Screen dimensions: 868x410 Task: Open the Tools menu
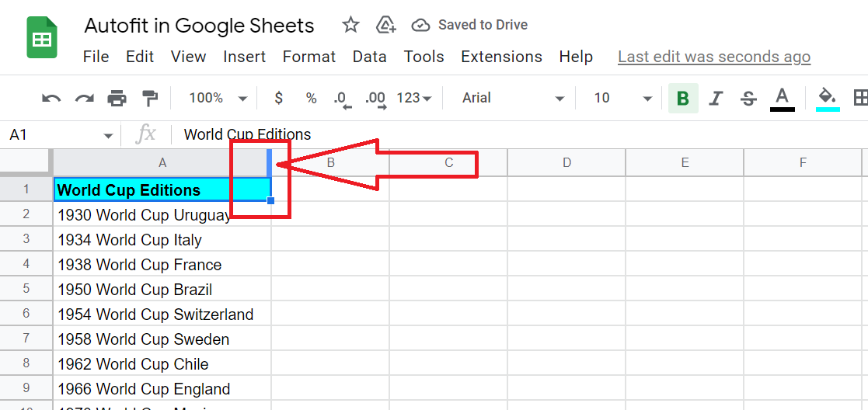pyautogui.click(x=424, y=57)
